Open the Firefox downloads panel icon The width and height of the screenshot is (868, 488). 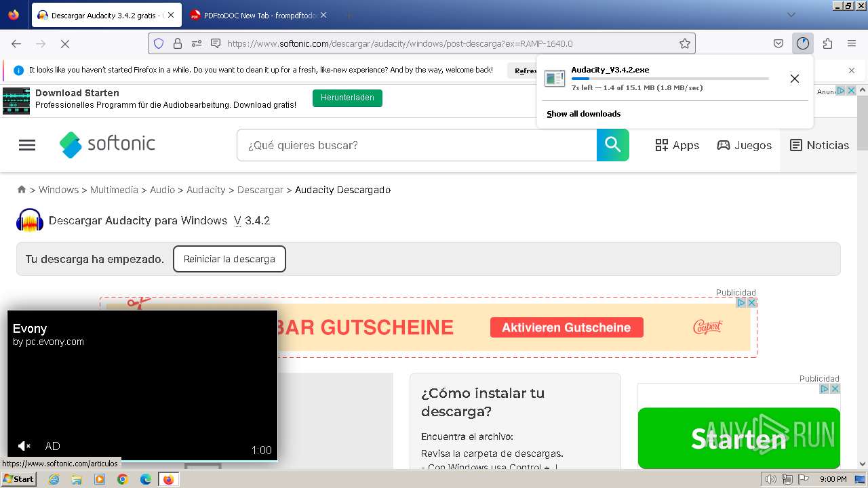803,43
